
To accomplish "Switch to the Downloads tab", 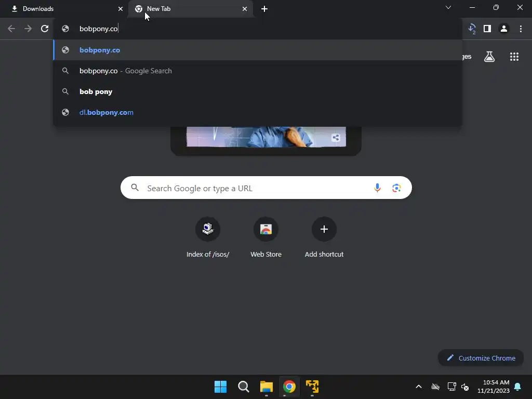I will coord(64,9).
